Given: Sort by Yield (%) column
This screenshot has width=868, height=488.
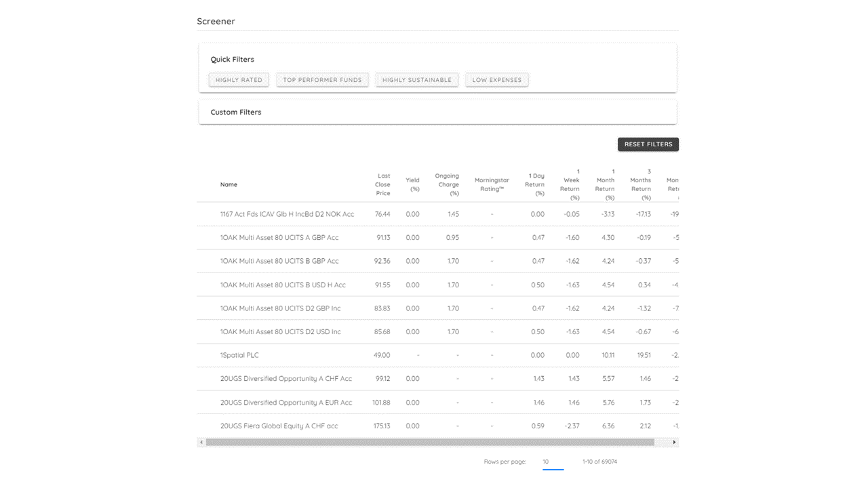Looking at the screenshot, I should click(412, 184).
